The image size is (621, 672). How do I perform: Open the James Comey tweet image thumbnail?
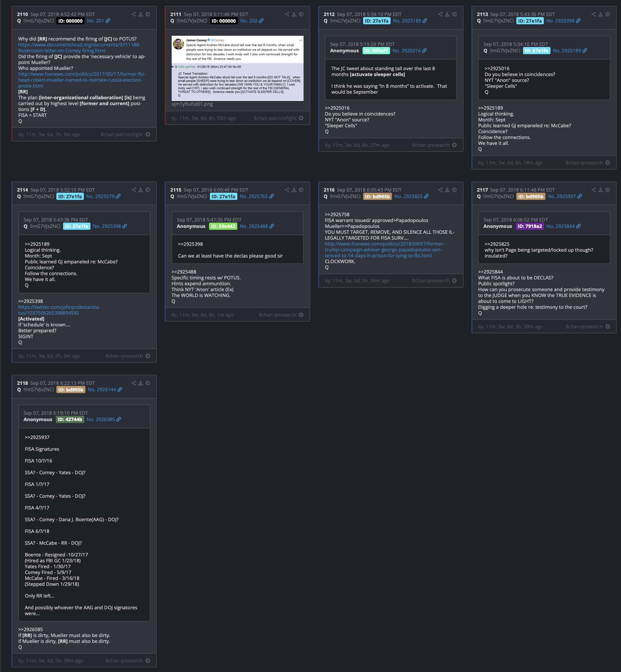[x=238, y=68]
